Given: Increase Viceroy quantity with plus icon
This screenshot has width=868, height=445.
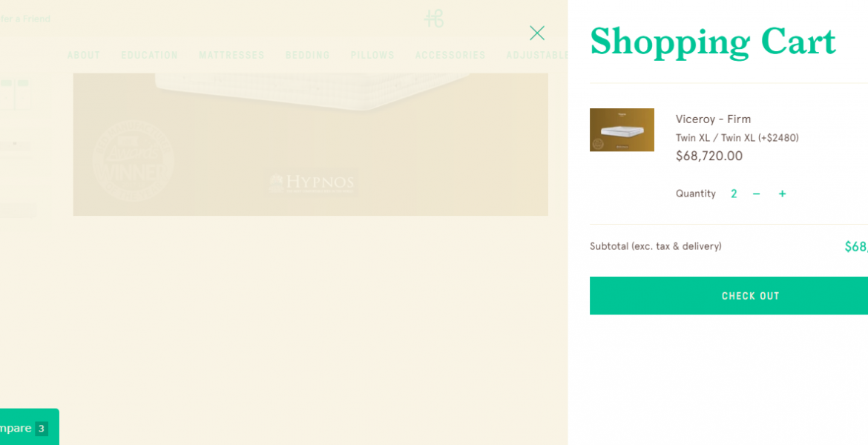Looking at the screenshot, I should (x=782, y=194).
